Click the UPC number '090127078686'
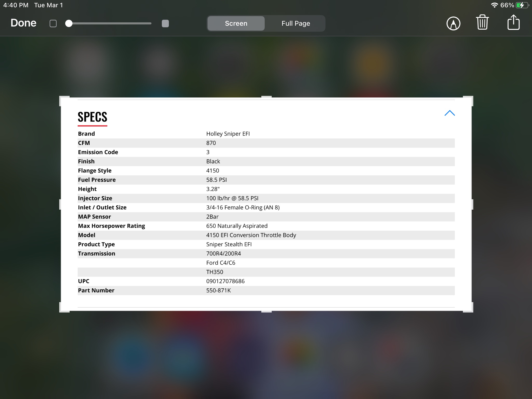The height and width of the screenshot is (399, 532). 225,281
